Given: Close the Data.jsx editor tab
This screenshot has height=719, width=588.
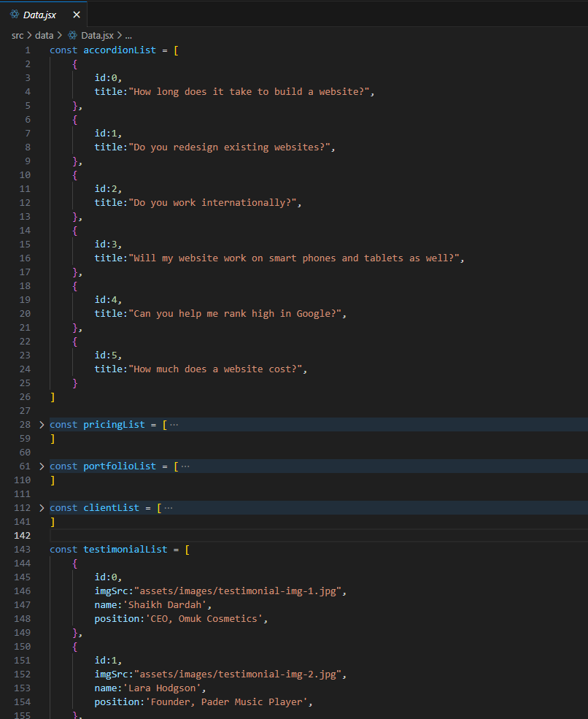Looking at the screenshot, I should point(77,15).
